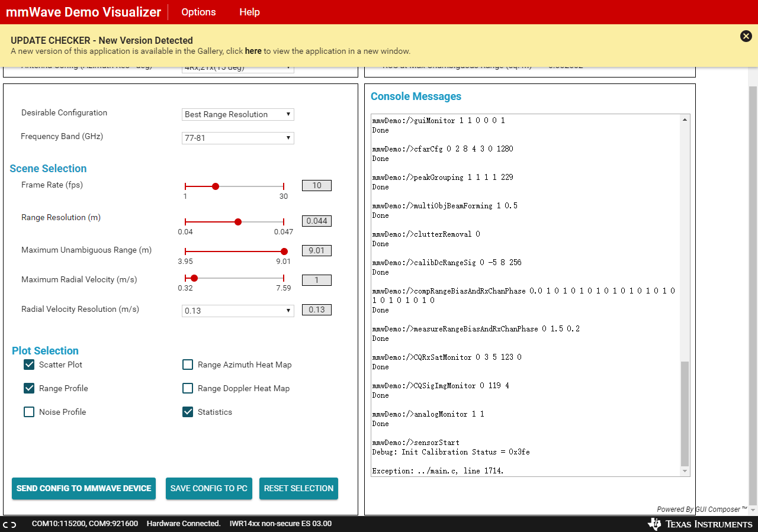Click the console scrollbar down arrow
Screen dimensions: 758x532
pos(685,471)
